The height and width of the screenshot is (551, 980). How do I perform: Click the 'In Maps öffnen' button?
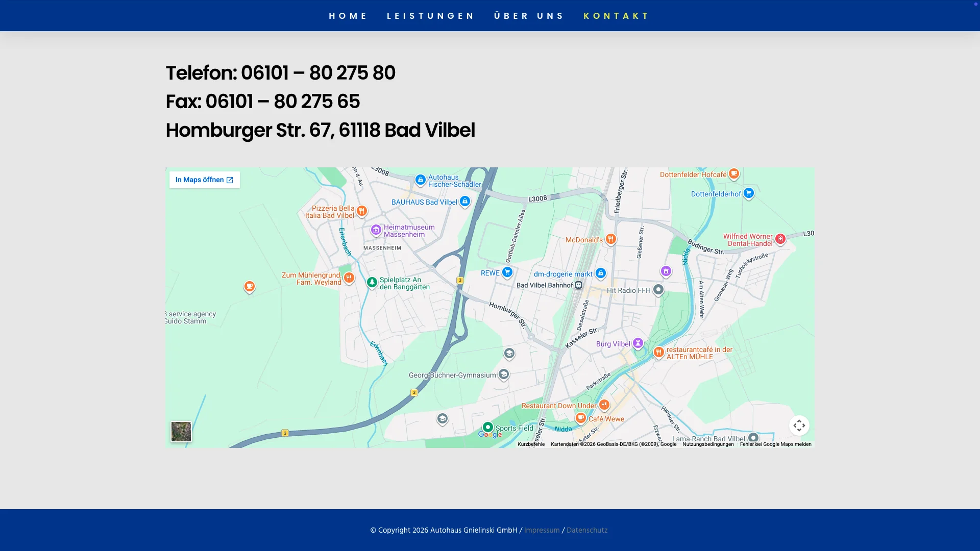click(x=204, y=180)
